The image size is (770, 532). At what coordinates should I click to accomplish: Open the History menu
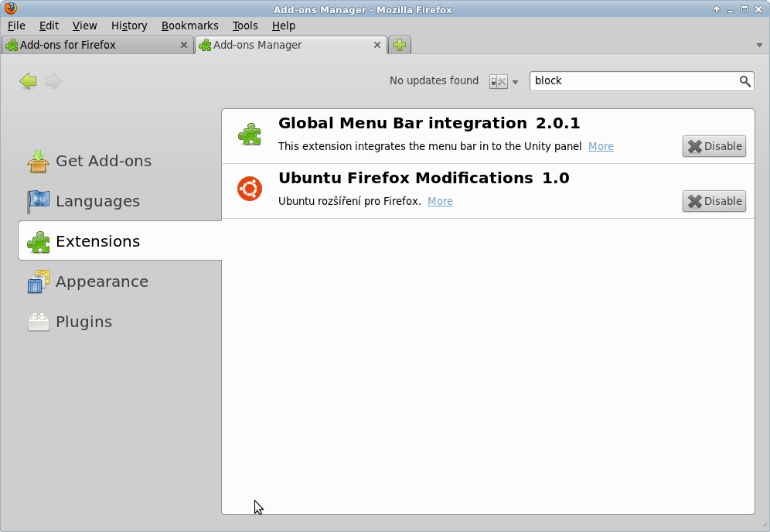pyautogui.click(x=129, y=26)
